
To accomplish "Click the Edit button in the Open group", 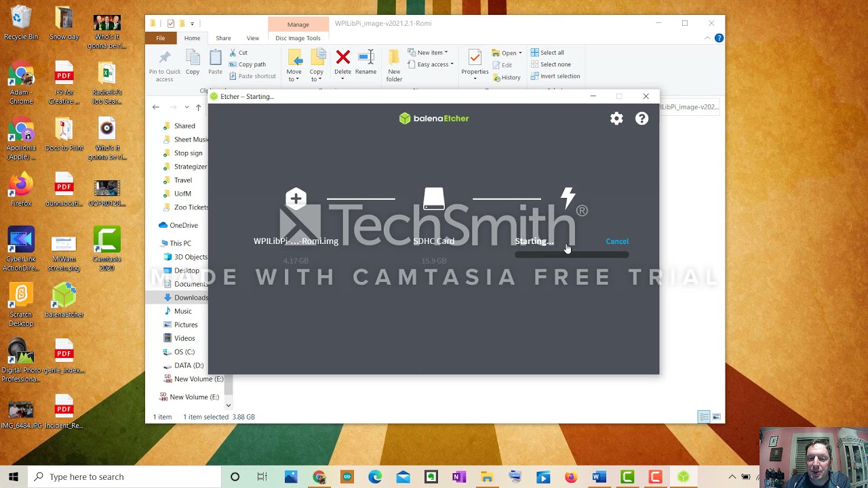I will pyautogui.click(x=502, y=65).
